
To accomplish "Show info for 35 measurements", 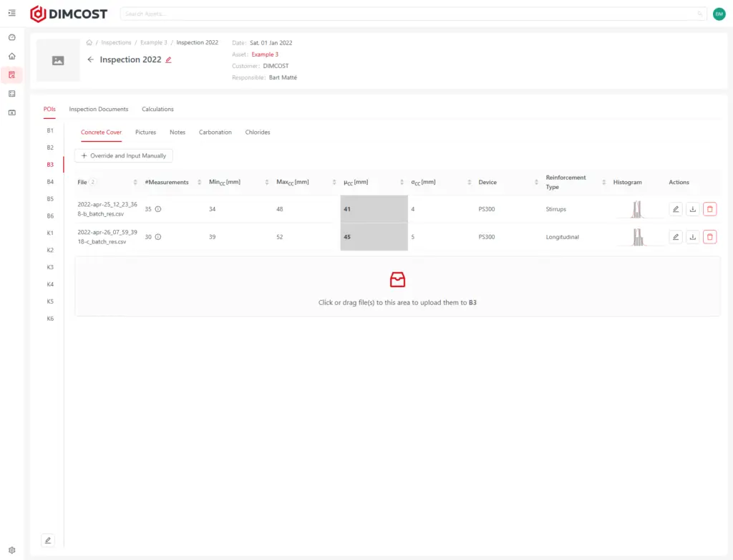I will click(x=158, y=209).
